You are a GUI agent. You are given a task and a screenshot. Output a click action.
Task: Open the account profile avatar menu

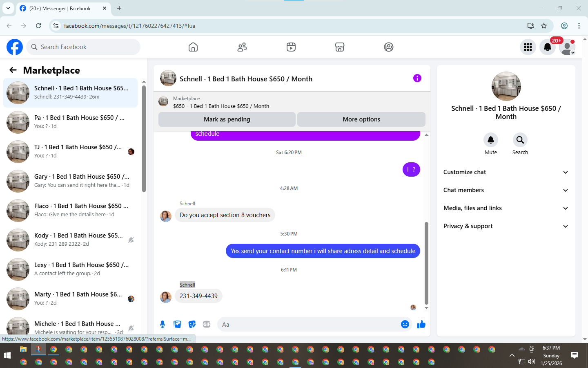[567, 47]
